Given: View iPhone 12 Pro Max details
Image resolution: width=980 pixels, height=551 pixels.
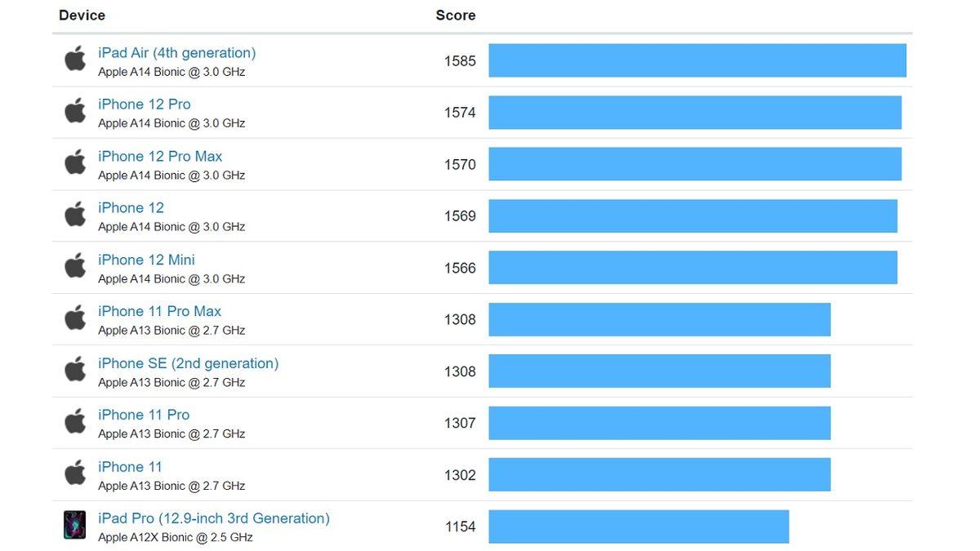Looking at the screenshot, I should coord(160,155).
